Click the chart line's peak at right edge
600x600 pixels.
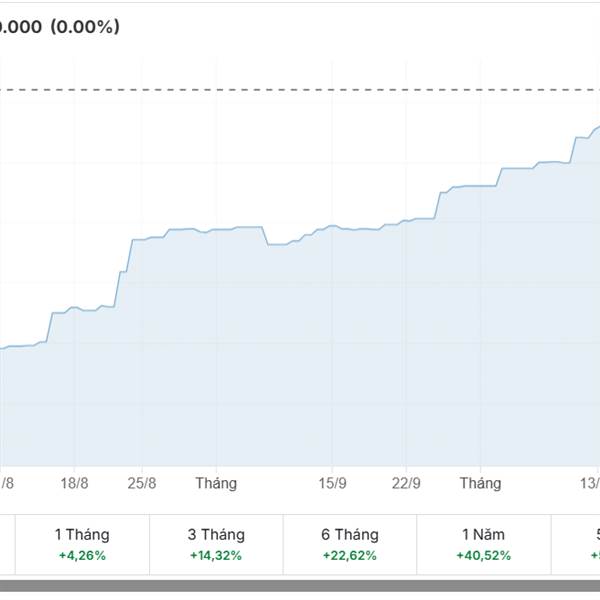click(x=596, y=127)
